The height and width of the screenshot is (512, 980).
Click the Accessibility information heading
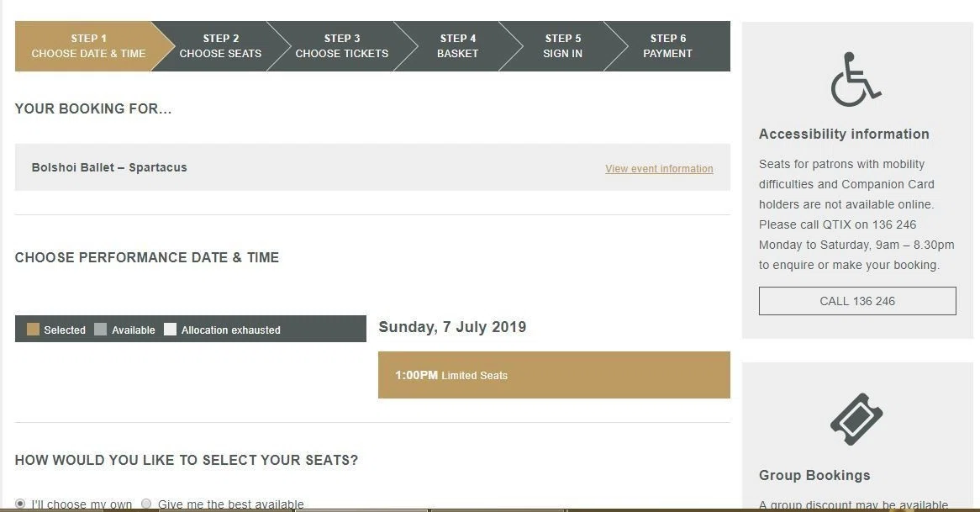pyautogui.click(x=844, y=134)
